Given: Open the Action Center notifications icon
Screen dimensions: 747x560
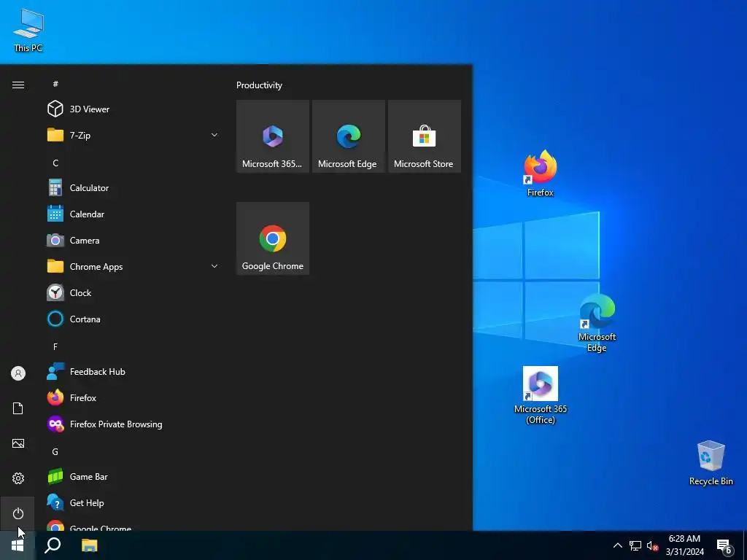Looking at the screenshot, I should pos(724,545).
